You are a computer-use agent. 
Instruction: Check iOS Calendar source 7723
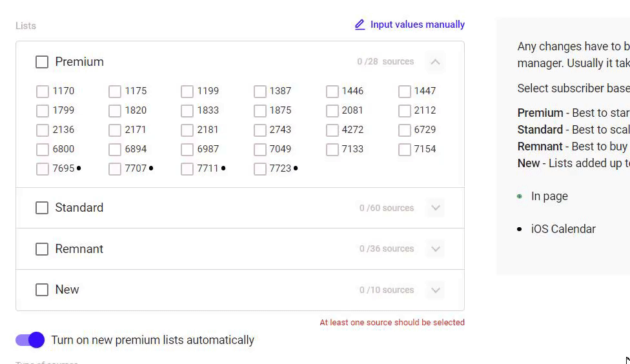[x=260, y=168]
